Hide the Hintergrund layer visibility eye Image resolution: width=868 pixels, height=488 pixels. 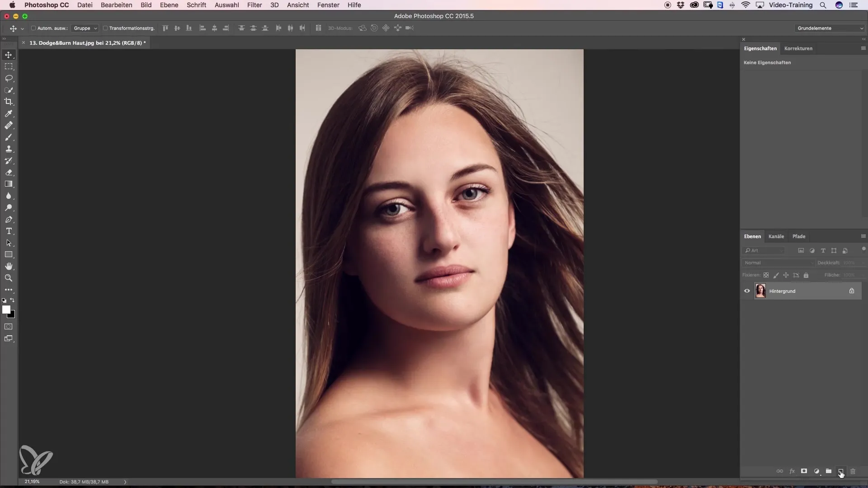pos(747,291)
